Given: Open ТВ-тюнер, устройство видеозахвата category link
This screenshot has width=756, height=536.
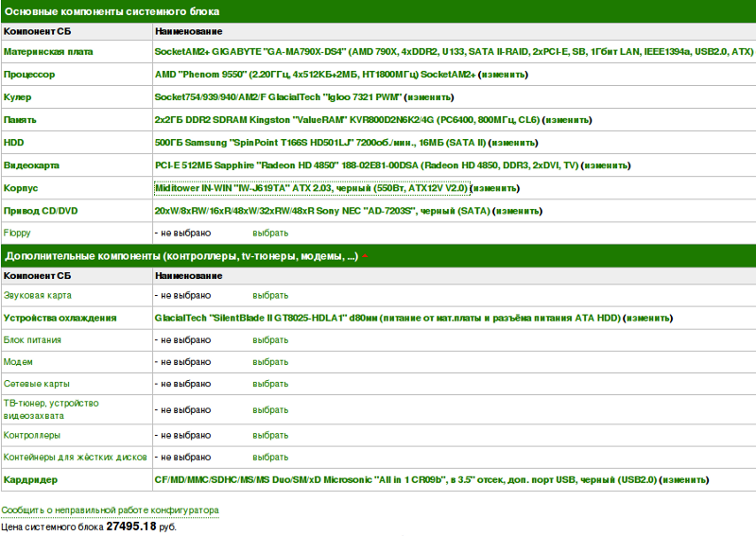Looking at the screenshot, I should [51, 409].
